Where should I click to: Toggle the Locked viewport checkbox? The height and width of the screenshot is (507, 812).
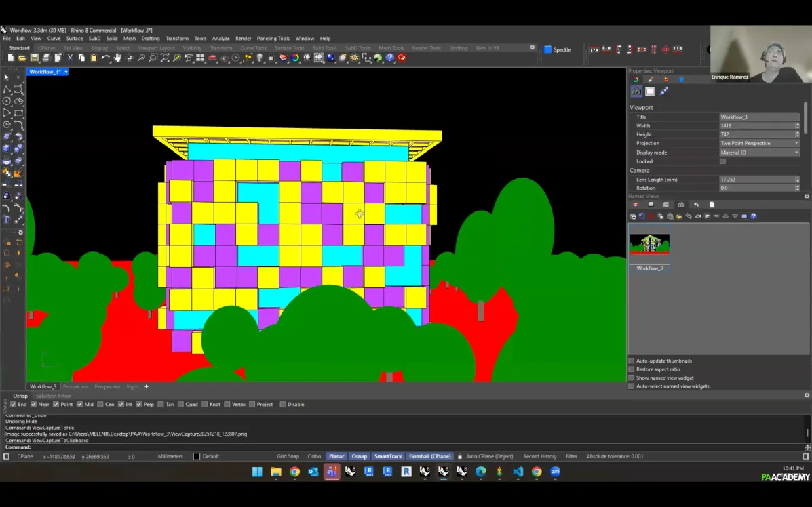tap(722, 161)
